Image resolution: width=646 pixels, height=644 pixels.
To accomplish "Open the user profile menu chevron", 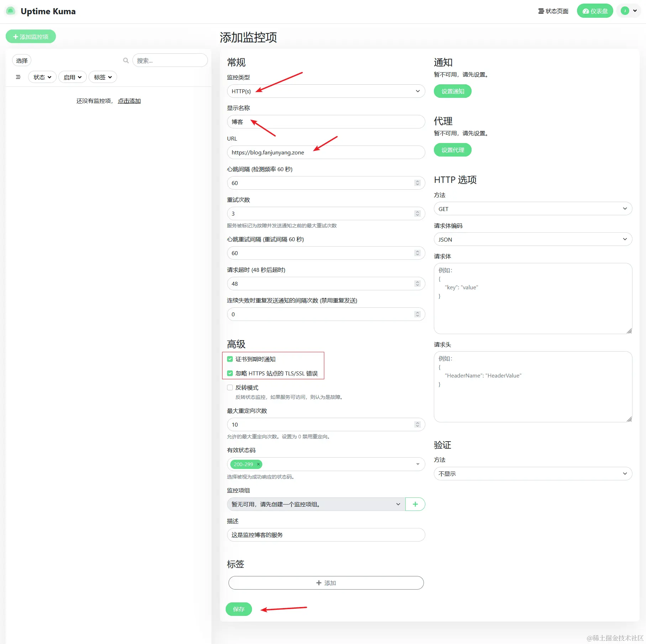I will pos(635,11).
